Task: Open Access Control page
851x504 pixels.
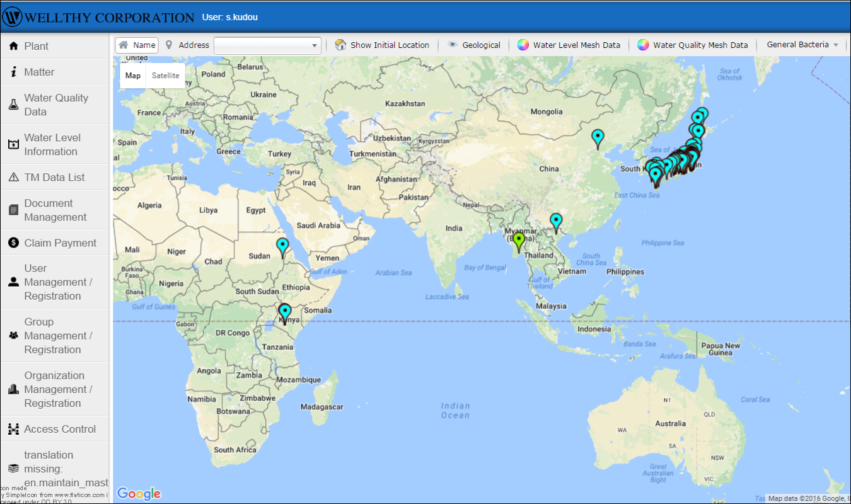Action: tap(55, 429)
